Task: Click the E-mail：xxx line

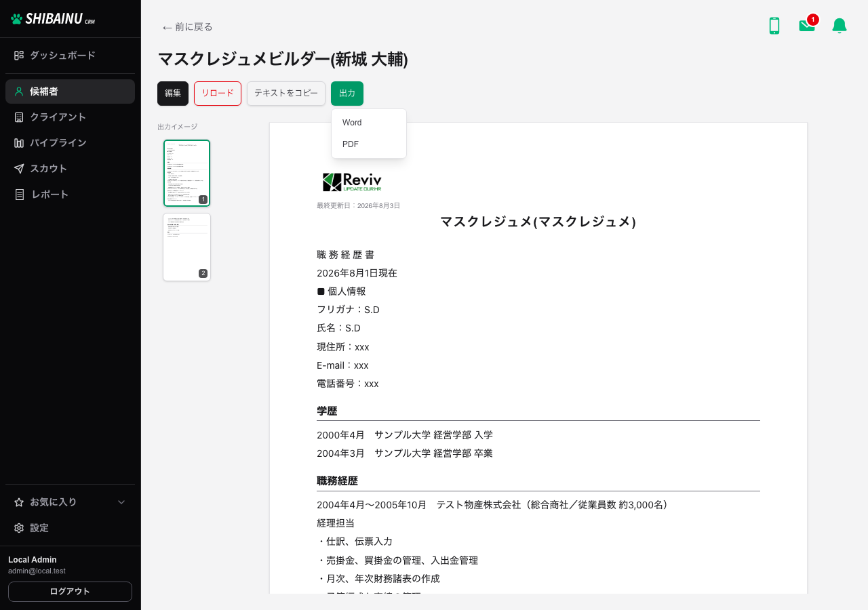Action: point(342,365)
